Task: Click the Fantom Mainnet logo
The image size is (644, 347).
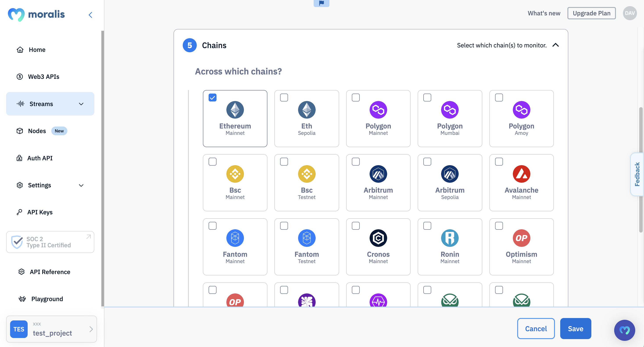Action: 235,238
